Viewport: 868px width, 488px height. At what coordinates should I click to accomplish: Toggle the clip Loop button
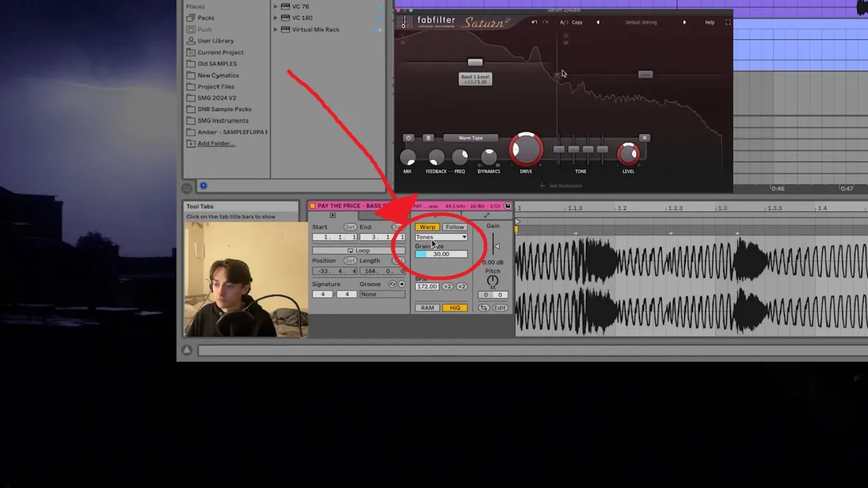pyautogui.click(x=358, y=251)
